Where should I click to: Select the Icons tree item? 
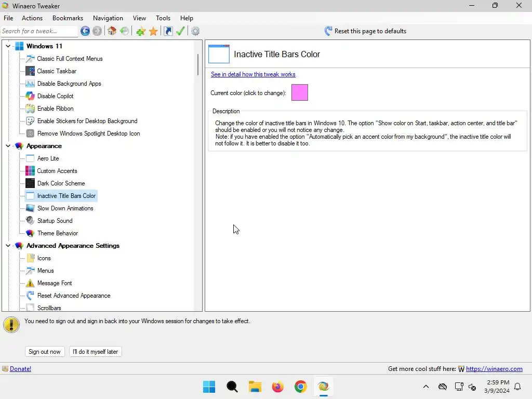coord(44,258)
